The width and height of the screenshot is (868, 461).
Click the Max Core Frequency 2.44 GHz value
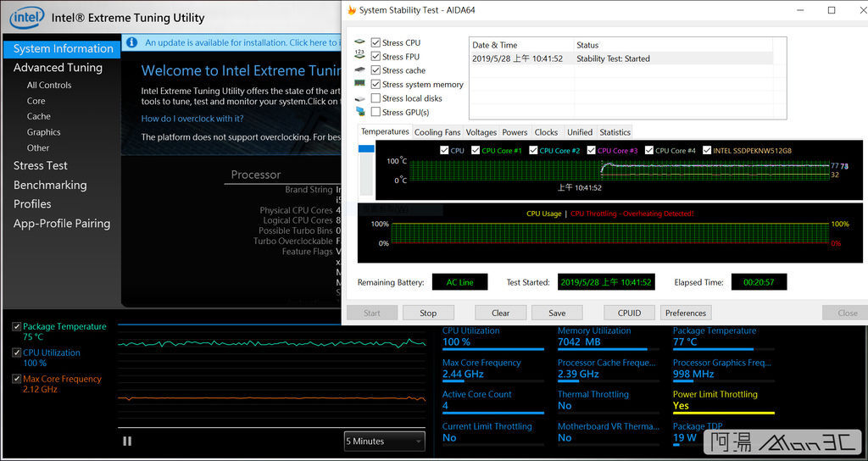point(463,374)
